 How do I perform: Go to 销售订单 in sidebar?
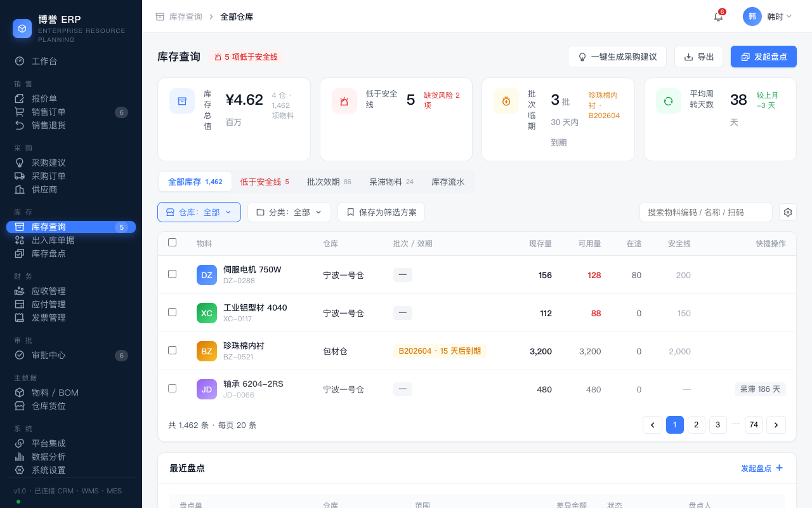coord(71,112)
